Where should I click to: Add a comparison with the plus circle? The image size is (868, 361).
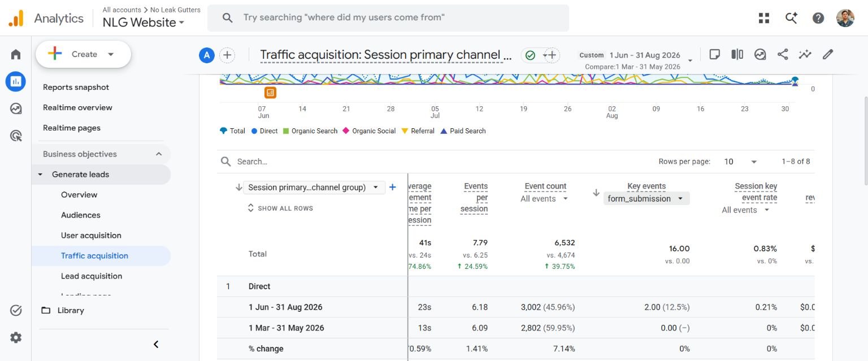pos(227,55)
